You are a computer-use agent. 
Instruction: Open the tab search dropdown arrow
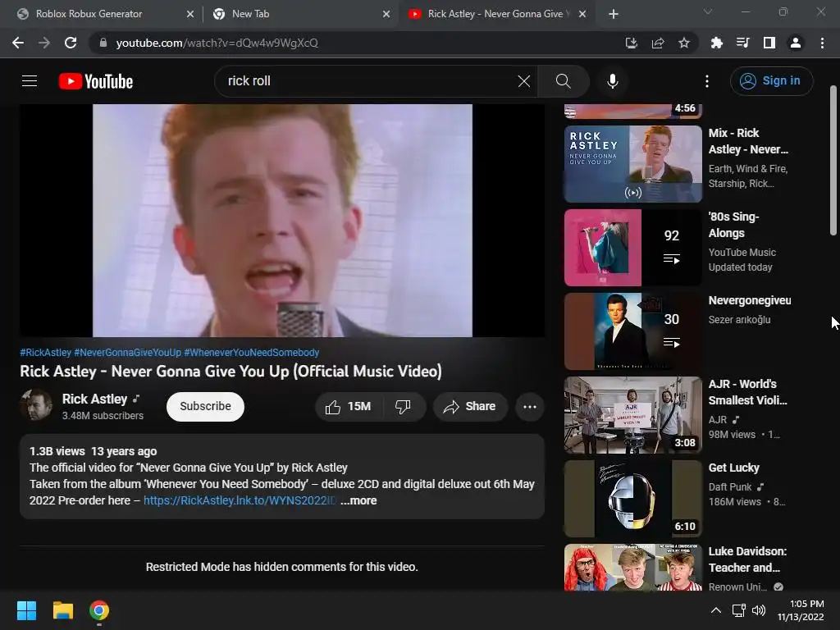click(708, 11)
